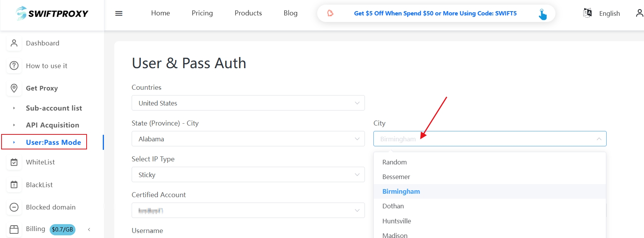Screen dimensions: 644x238
Task: Click the Get Proxy location pin icon
Action: [14, 88]
